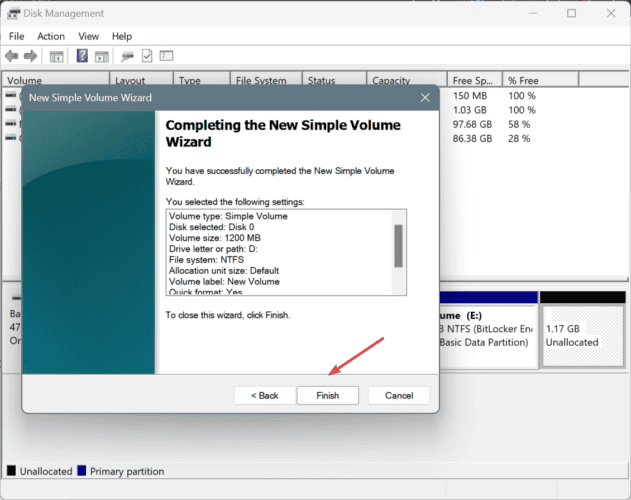Viewport: 631px width, 500px height.
Task: Sort by the File System column header
Action: tap(266, 81)
